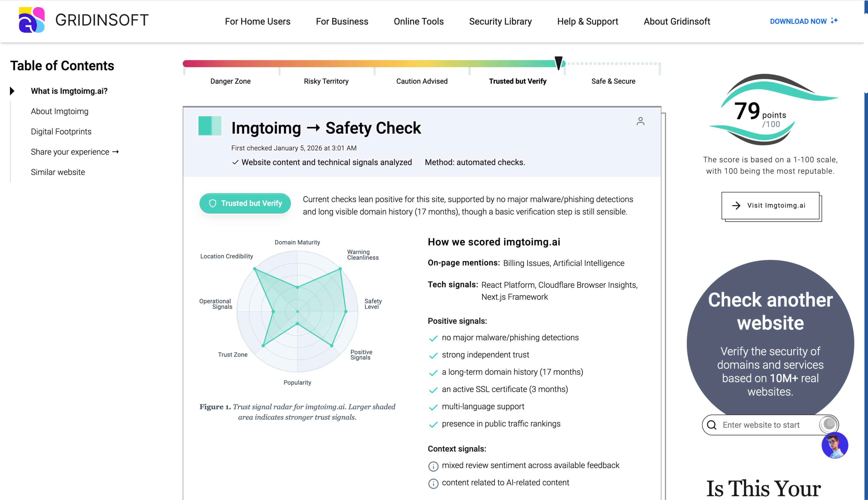Viewport: 868px width, 500px height.
Task: Select What is Imgtoimg.ai? contents entry
Action: [x=69, y=91]
